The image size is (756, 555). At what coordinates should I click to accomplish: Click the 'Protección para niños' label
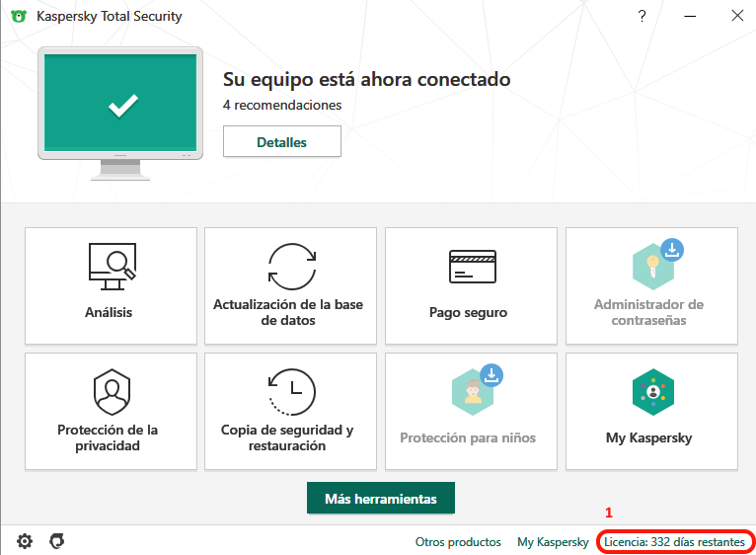(x=468, y=437)
